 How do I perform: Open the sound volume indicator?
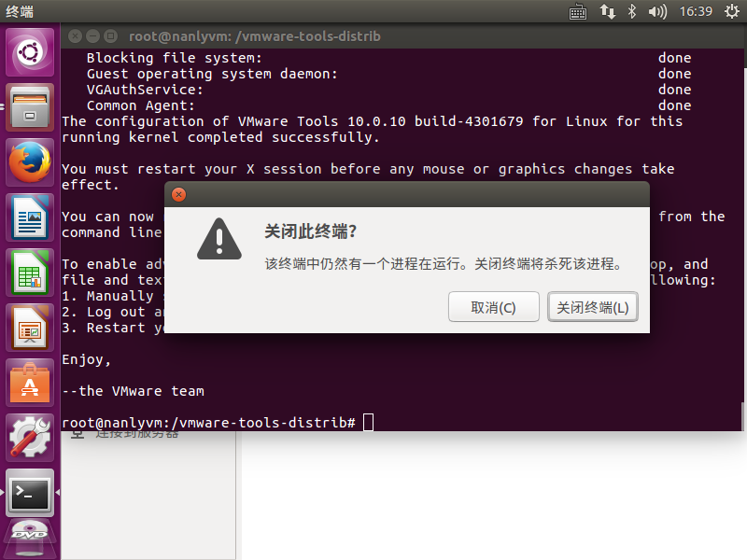point(657,11)
